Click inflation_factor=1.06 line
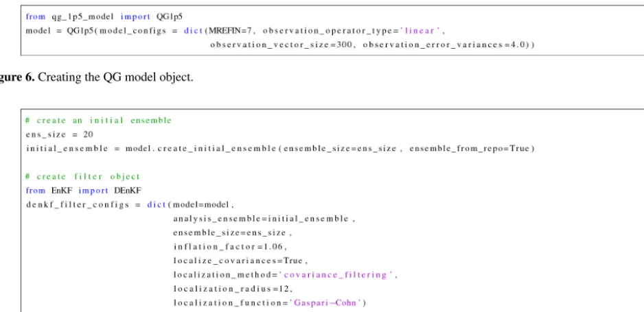This screenshot has height=312, width=644. pyautogui.click(x=229, y=247)
